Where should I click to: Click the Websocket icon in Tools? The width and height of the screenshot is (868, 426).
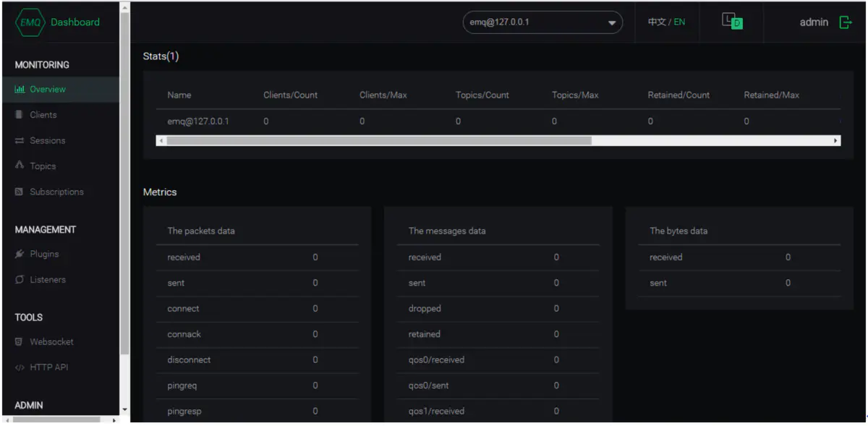click(20, 342)
